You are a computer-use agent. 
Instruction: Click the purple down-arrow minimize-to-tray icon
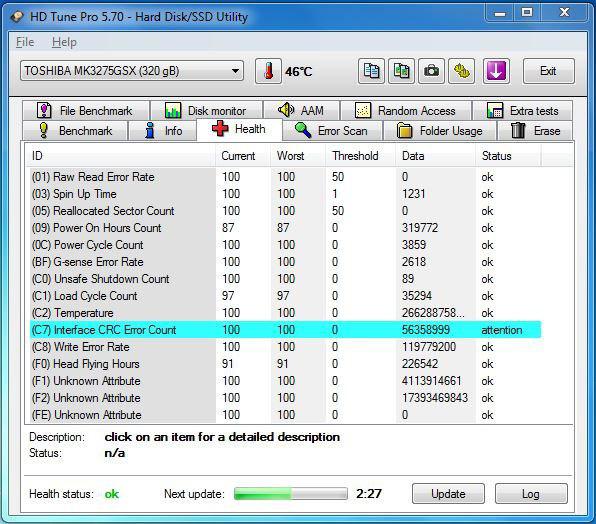coord(496,71)
